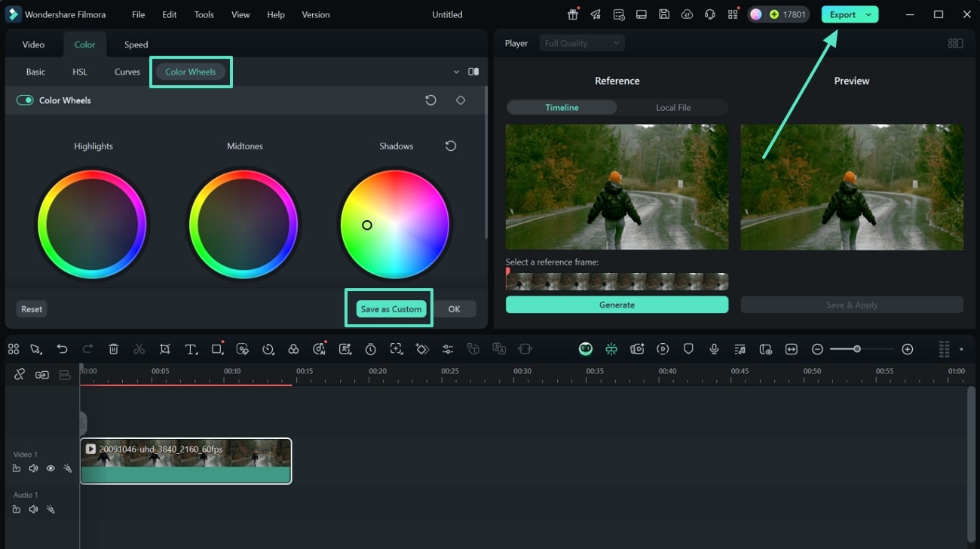980x549 pixels.
Task: Click the user account avatar
Action: pyautogui.click(x=756, y=14)
